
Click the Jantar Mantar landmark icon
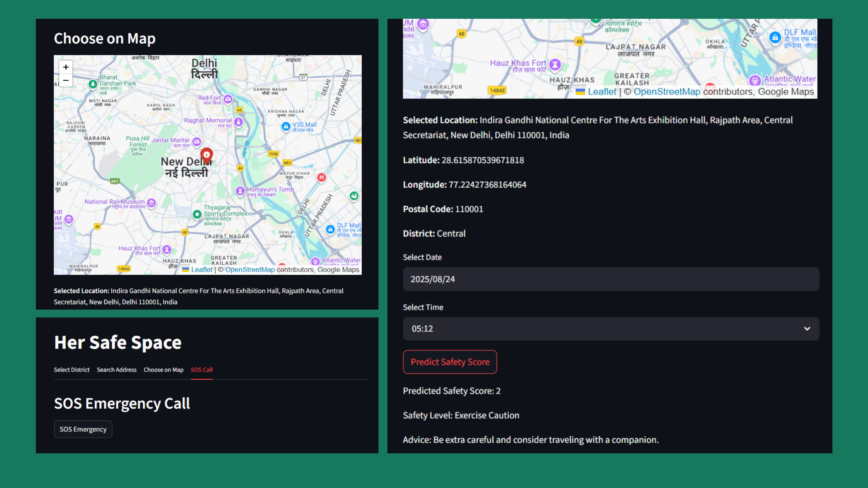click(197, 141)
